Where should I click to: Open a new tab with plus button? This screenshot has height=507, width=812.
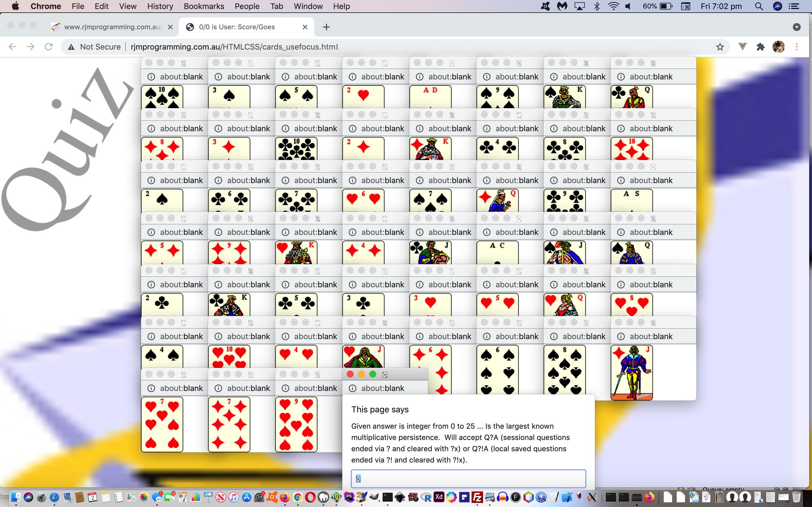point(326,27)
